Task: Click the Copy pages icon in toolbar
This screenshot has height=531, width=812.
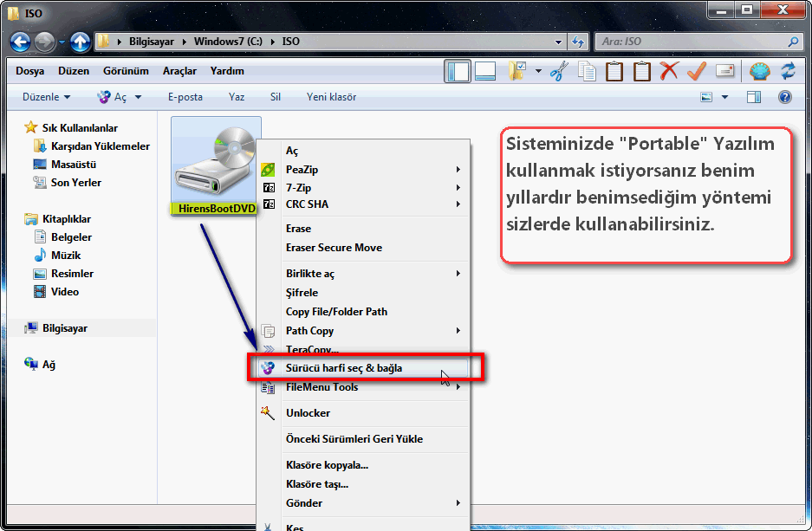Action: (587, 71)
